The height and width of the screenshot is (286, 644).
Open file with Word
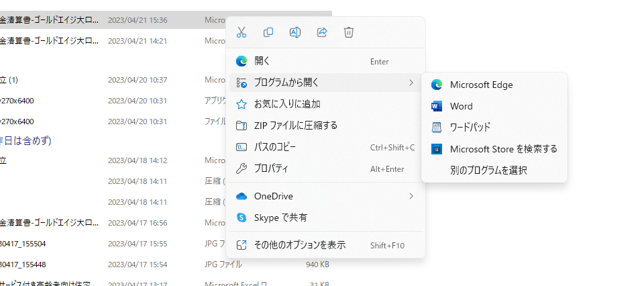click(x=461, y=106)
